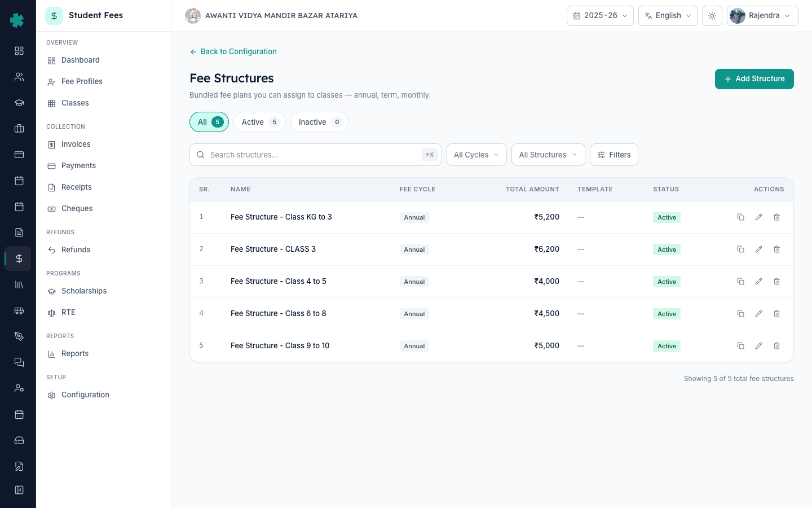Screen dimensions: 812x508
Task: Edit Fee Structure - Class 6 to 8
Action: (759, 314)
